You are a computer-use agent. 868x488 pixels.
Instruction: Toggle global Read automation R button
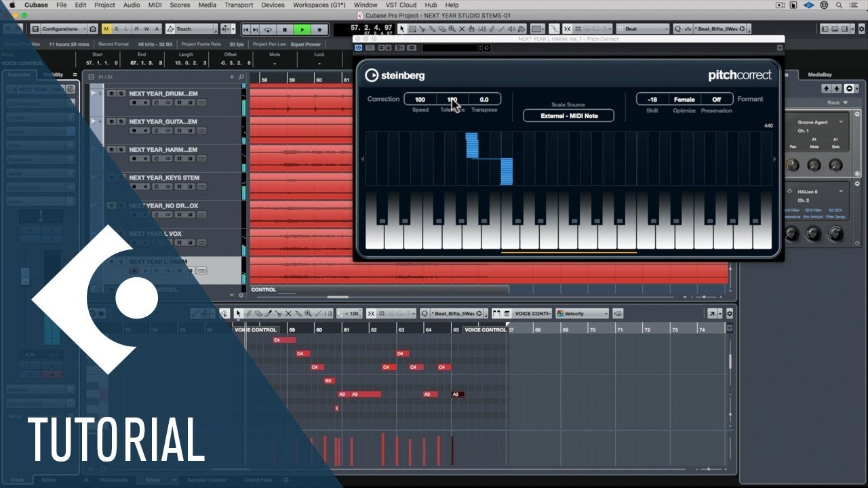[x=136, y=29]
